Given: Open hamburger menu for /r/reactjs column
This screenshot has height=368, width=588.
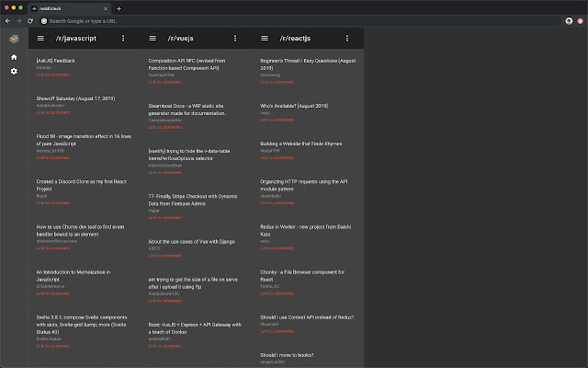Looking at the screenshot, I should [265, 39].
